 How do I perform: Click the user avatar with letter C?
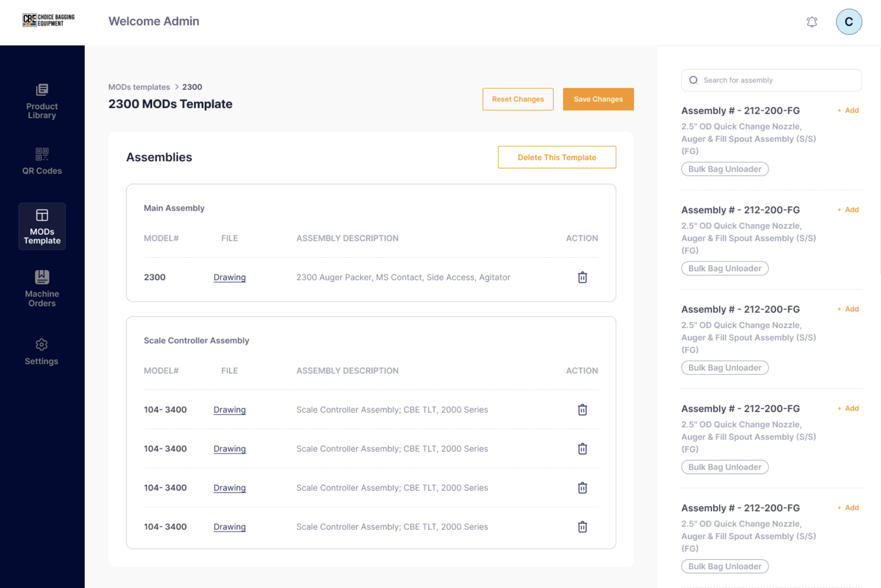[848, 22]
